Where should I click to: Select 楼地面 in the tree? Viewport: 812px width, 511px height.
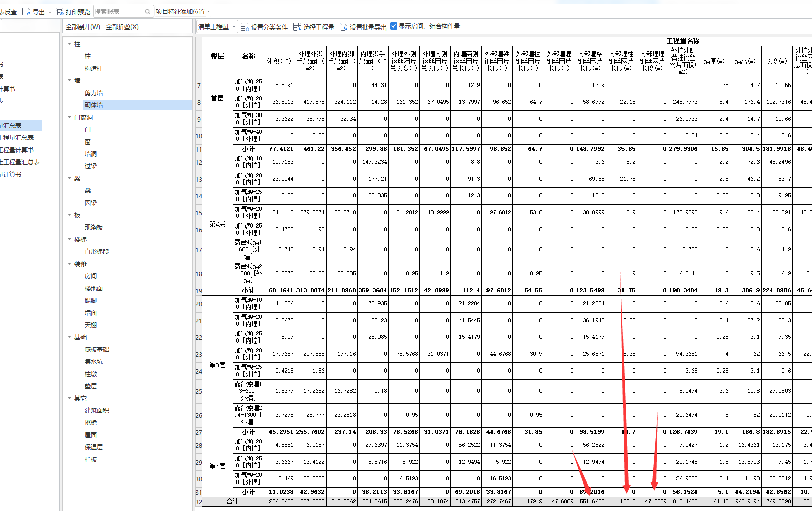(x=94, y=288)
